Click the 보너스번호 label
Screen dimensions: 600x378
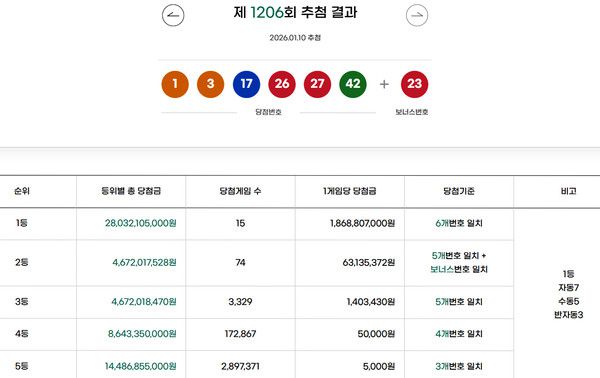[x=412, y=112]
